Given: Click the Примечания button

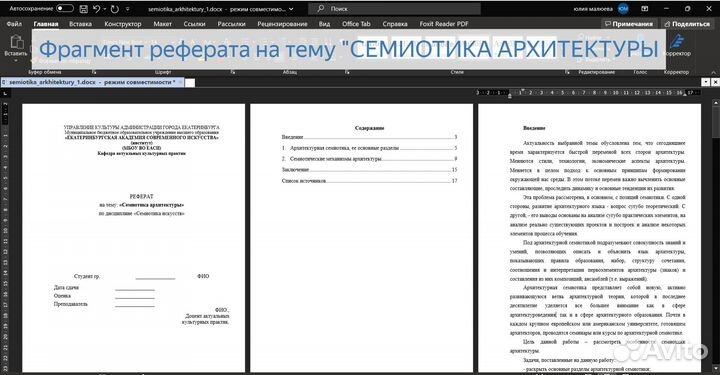Looking at the screenshot, I should 629,24.
